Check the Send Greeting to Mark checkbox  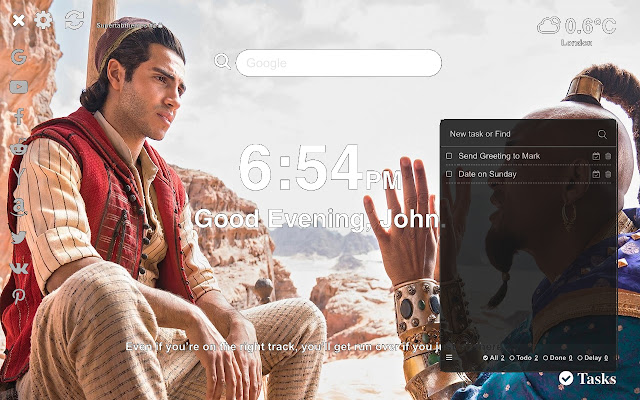pyautogui.click(x=449, y=156)
